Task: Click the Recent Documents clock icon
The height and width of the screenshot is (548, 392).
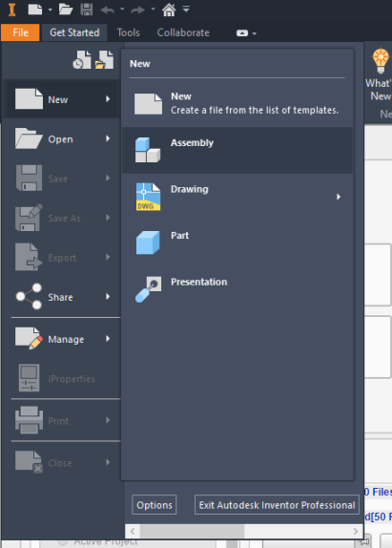Action: point(82,60)
